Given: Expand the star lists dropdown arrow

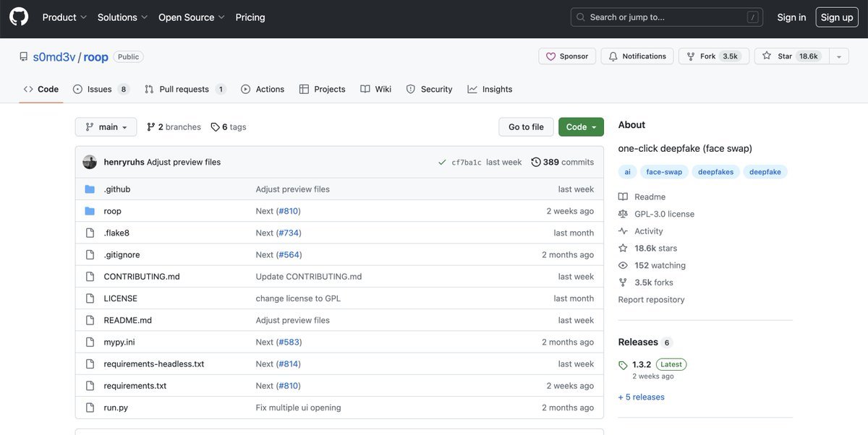Looking at the screenshot, I should 839,56.
